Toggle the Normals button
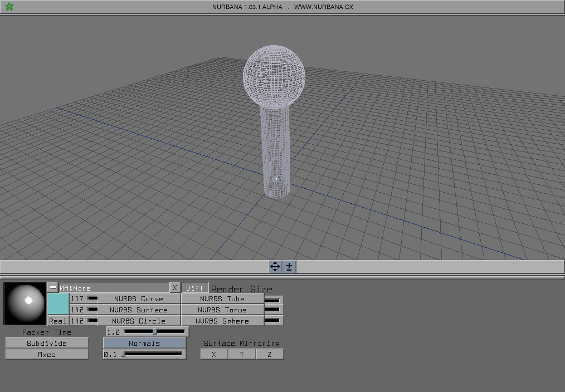This screenshot has width=565, height=392. pos(144,344)
